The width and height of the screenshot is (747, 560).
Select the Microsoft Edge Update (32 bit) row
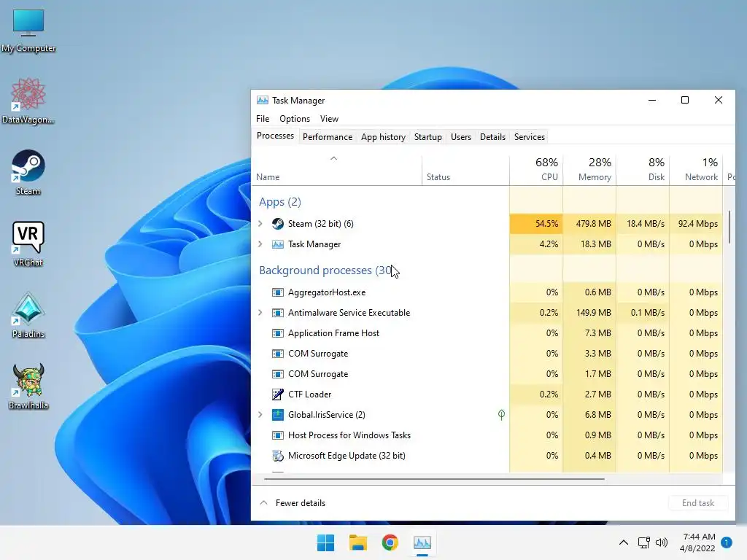(x=487, y=456)
